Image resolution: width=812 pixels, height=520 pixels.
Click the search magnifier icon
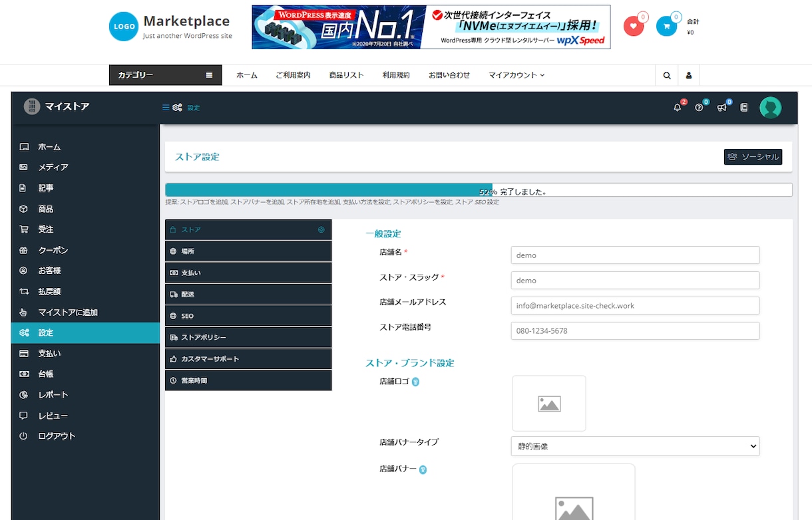(666, 75)
